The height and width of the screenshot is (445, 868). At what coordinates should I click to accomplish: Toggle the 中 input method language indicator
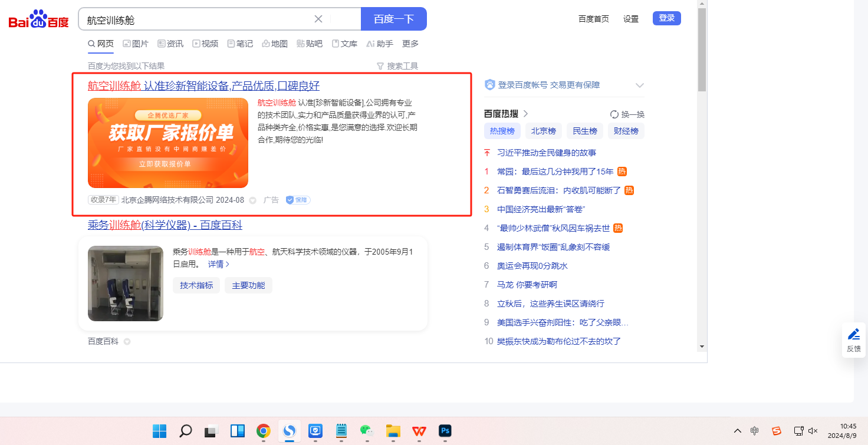point(755,431)
